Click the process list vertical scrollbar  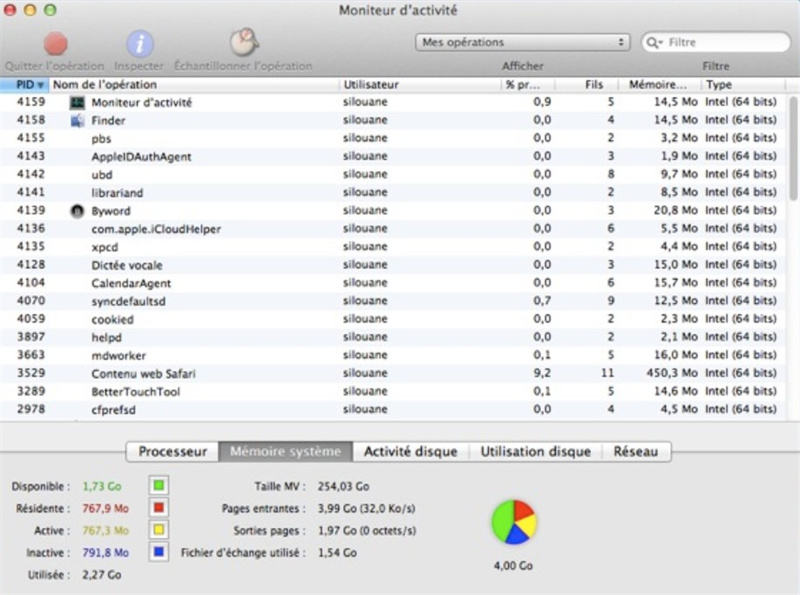[x=793, y=148]
